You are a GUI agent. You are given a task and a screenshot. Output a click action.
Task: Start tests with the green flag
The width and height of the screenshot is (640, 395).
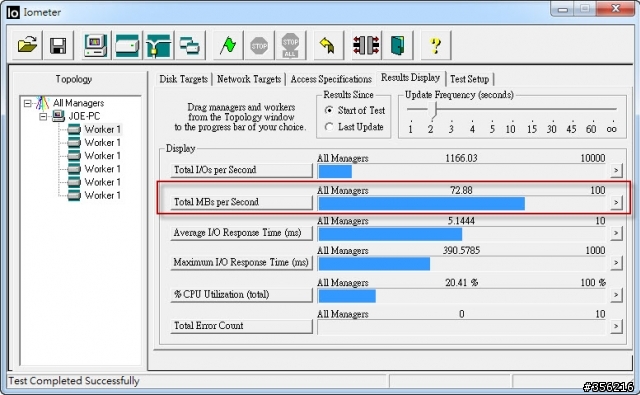tap(227, 45)
